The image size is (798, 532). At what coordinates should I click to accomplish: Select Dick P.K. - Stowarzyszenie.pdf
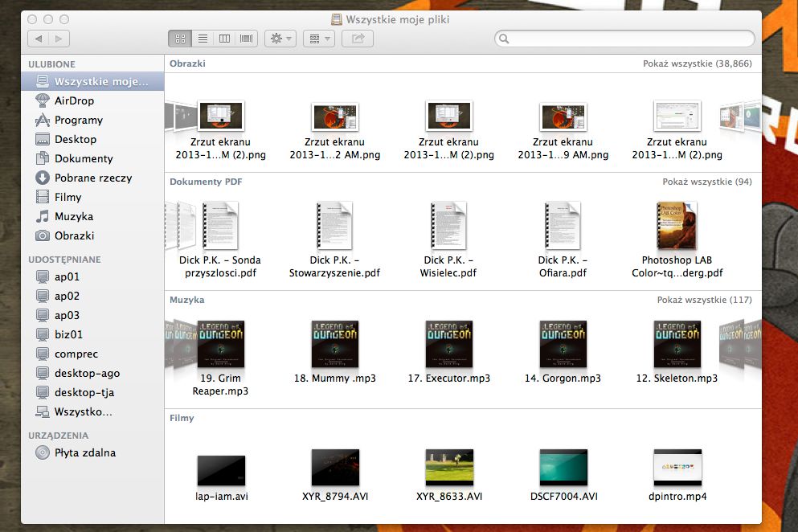tap(335, 240)
